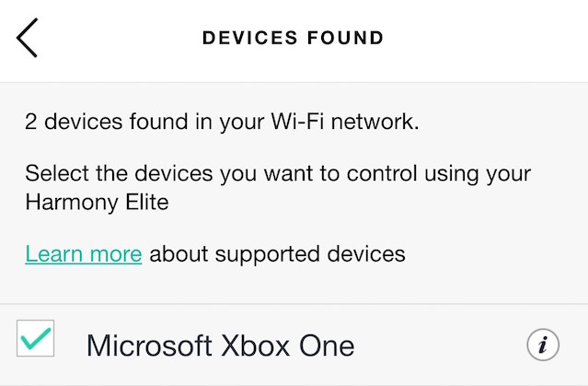588x386 pixels.
Task: Tap the DEVICES FOUND header title
Action: click(x=293, y=38)
